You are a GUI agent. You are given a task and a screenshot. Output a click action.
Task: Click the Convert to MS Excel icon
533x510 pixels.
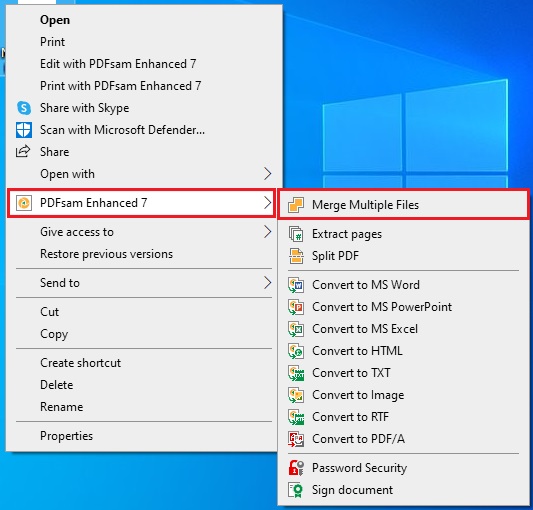(x=296, y=329)
